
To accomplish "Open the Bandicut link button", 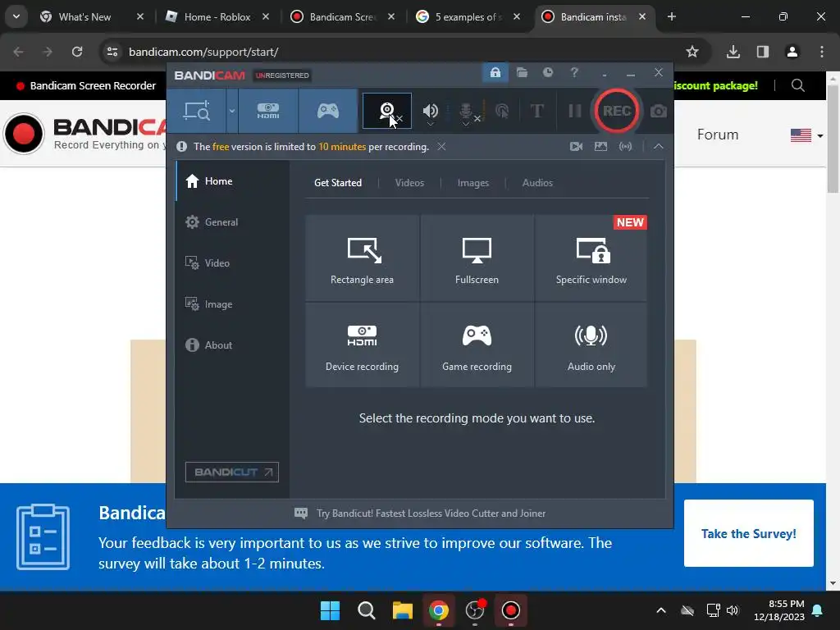I will [232, 472].
